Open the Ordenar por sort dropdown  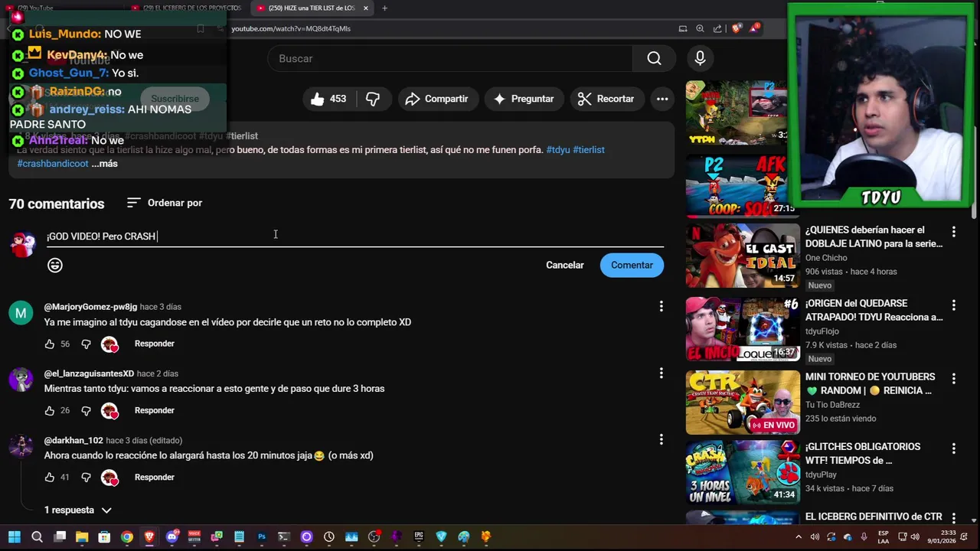click(x=165, y=203)
